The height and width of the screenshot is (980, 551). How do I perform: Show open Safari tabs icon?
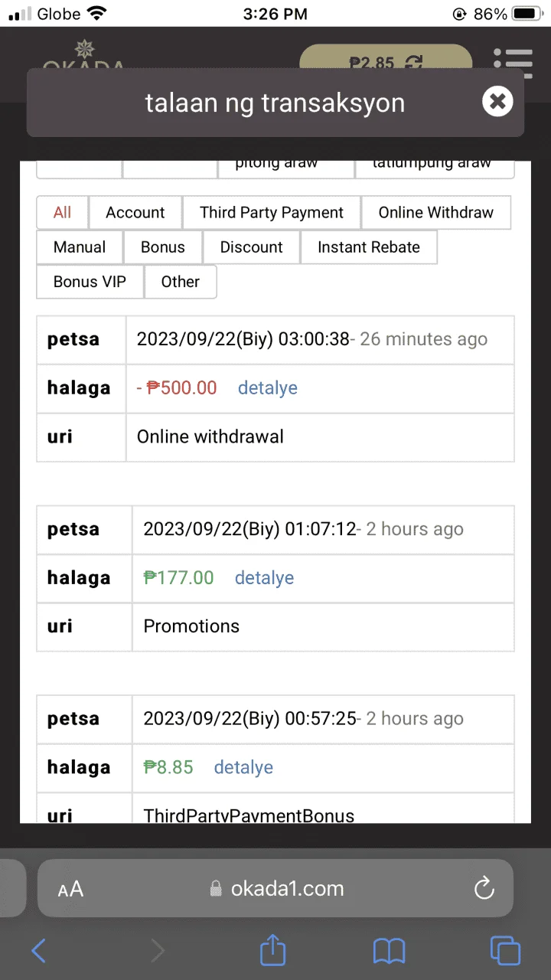click(x=505, y=951)
